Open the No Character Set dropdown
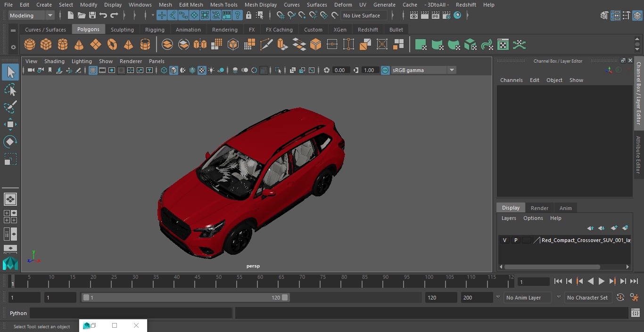644x332 pixels. click(587, 298)
